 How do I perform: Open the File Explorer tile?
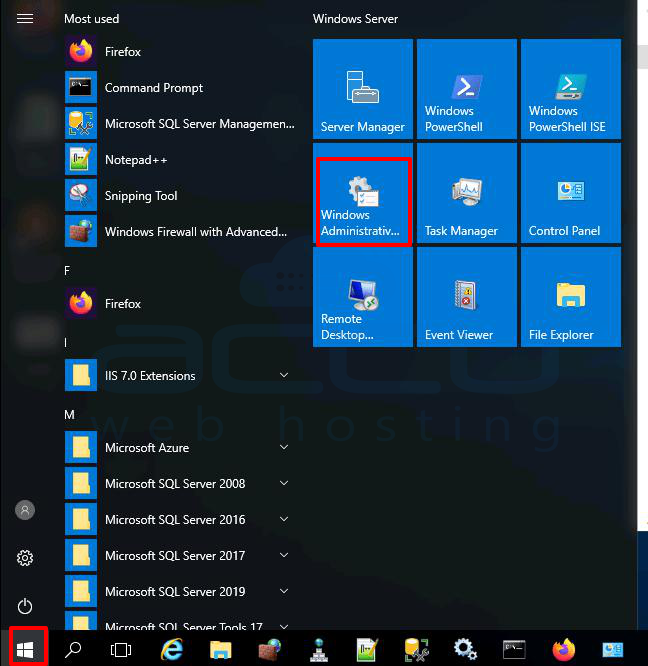571,297
